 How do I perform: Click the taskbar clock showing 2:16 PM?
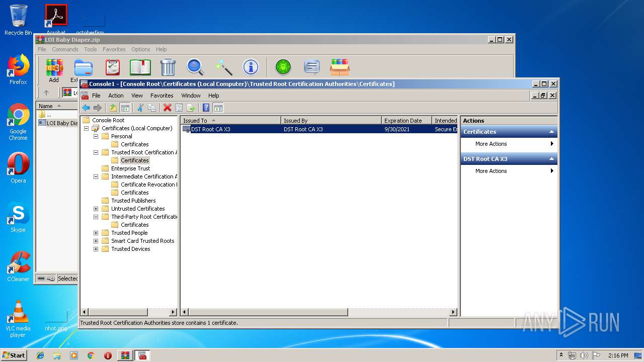(x=618, y=355)
